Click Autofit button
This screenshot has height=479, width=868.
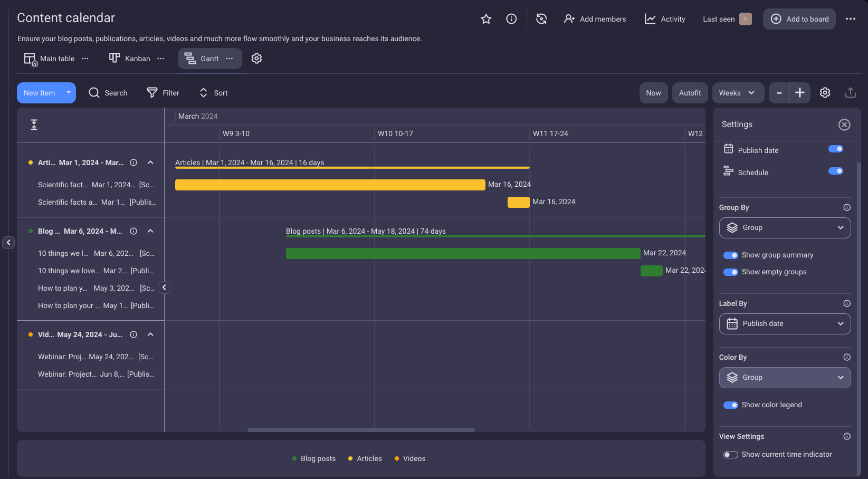click(x=690, y=93)
